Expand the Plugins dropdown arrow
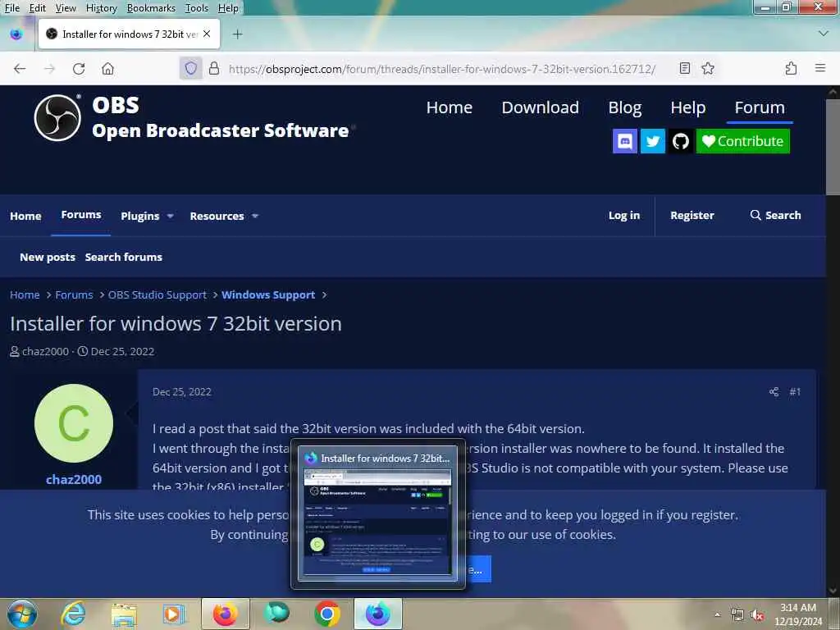The image size is (840, 630). pyautogui.click(x=171, y=216)
